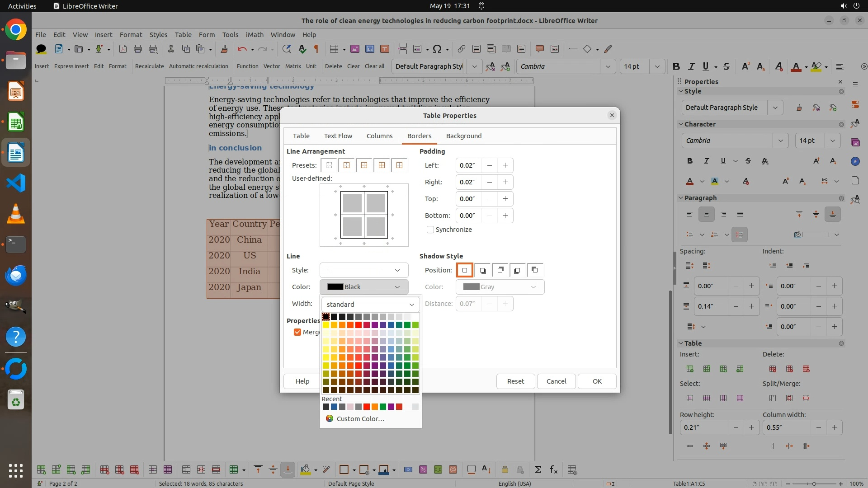Switch to the Background tab
868x488 pixels.
[463, 136]
